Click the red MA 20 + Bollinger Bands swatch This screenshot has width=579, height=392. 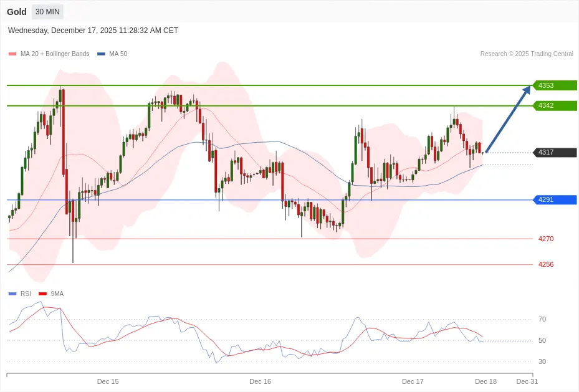tap(12, 54)
